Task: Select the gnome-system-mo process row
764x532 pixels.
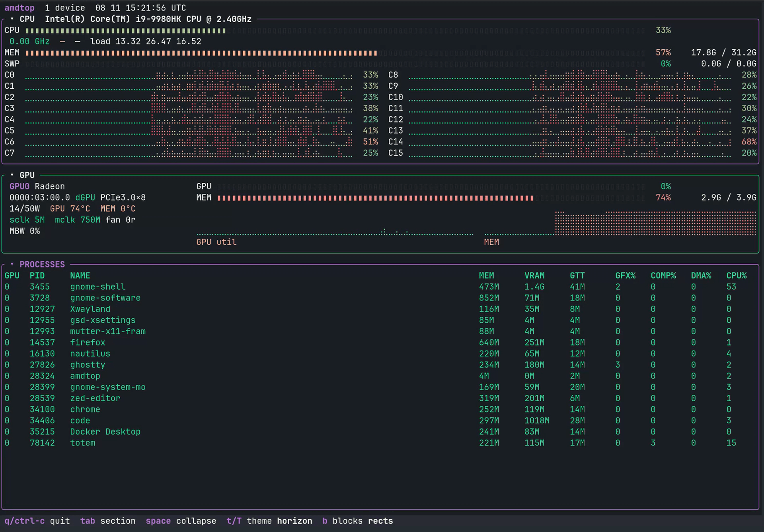Action: click(x=380, y=387)
